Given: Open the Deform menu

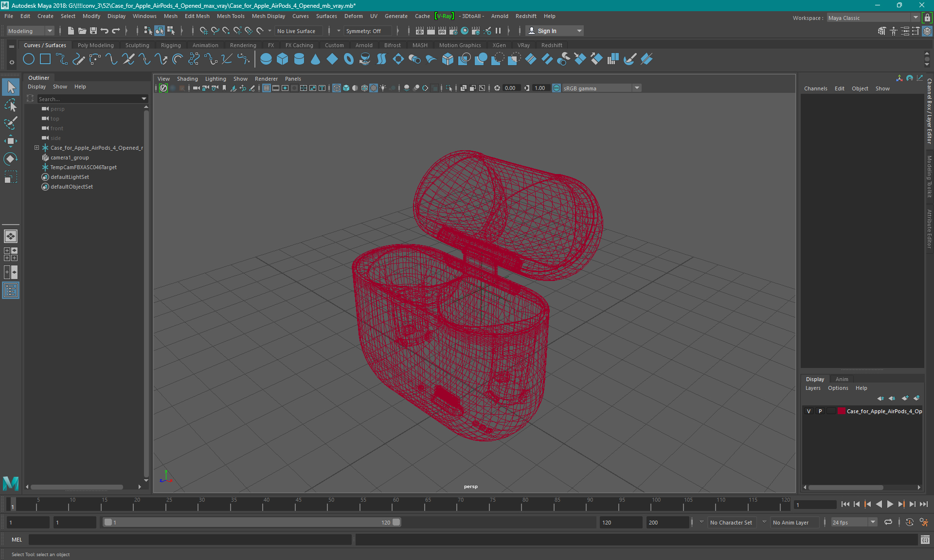Looking at the screenshot, I should click(354, 16).
